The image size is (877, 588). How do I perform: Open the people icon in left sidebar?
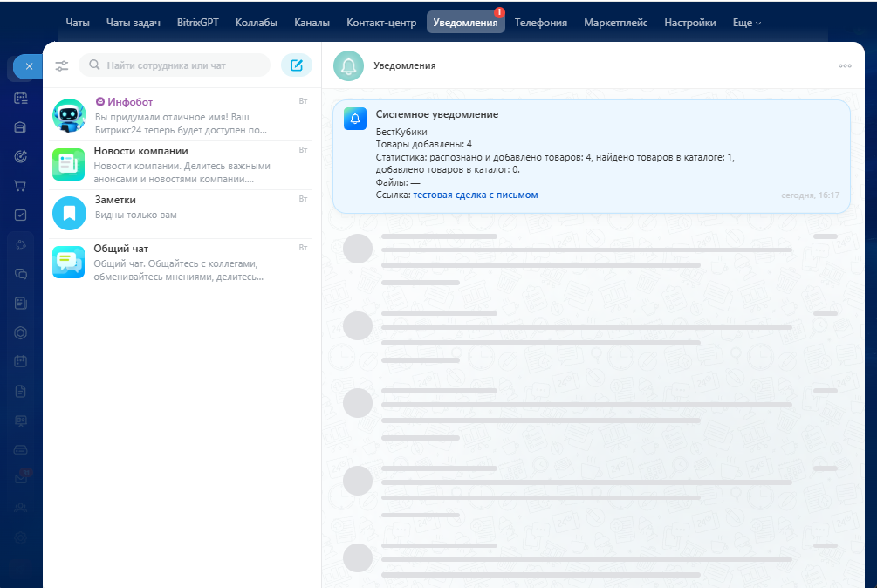click(20, 508)
